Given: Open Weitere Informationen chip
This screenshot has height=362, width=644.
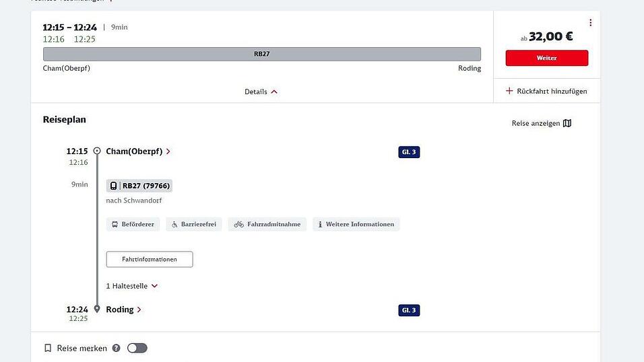Looking at the screenshot, I should click(x=356, y=224).
